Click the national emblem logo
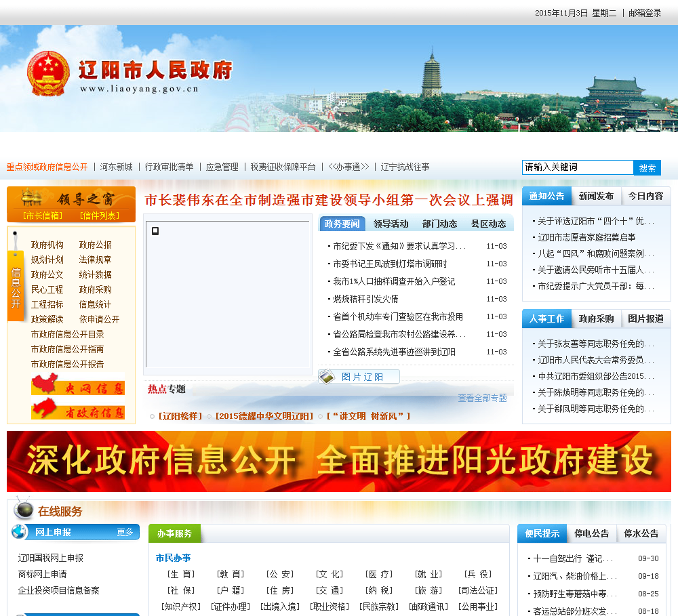Screen dimensions: 678x616 [48, 73]
